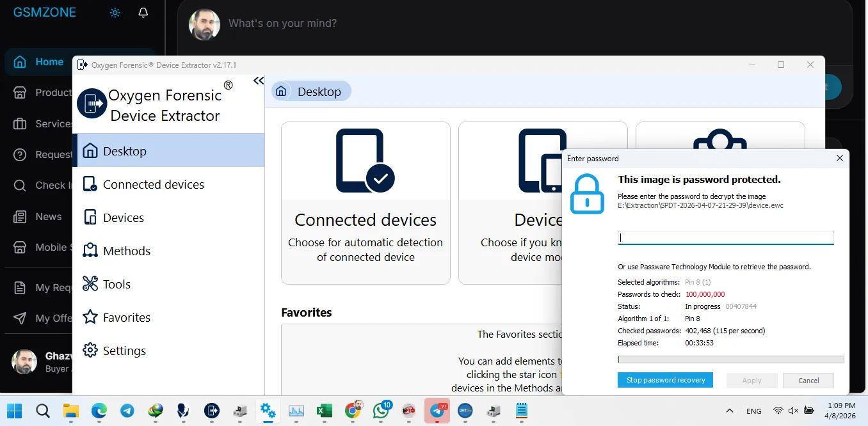The image size is (868, 426).
Task: Click Stop password recovery button
Action: tap(665, 380)
